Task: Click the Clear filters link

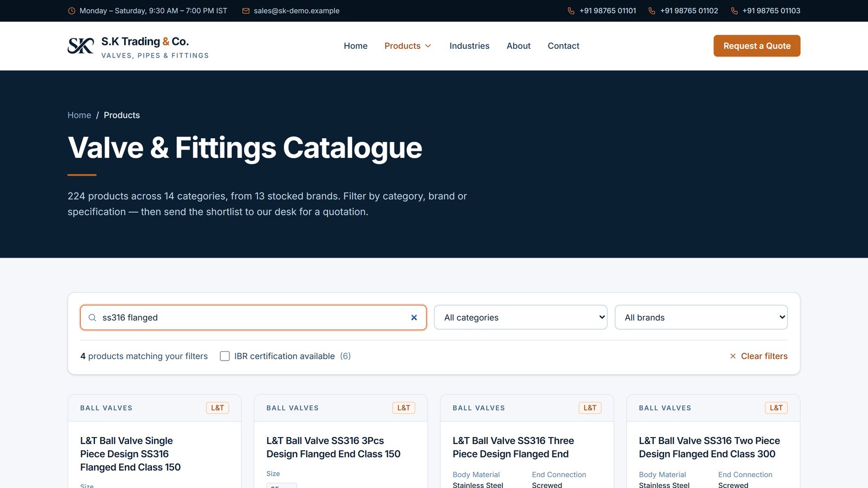Action: pyautogui.click(x=758, y=356)
